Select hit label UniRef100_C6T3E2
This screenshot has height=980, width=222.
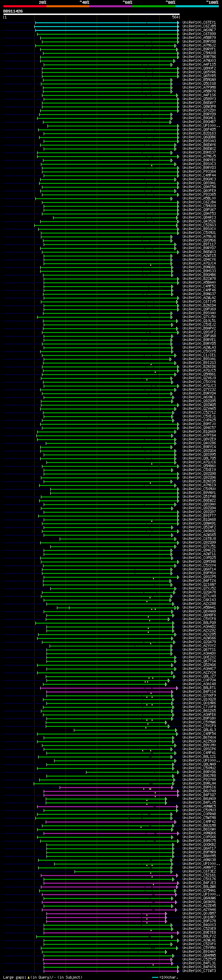(x=199, y=871)
